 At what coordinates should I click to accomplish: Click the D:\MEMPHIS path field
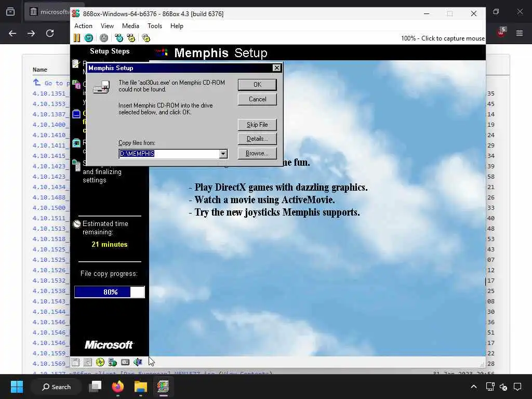(169, 154)
